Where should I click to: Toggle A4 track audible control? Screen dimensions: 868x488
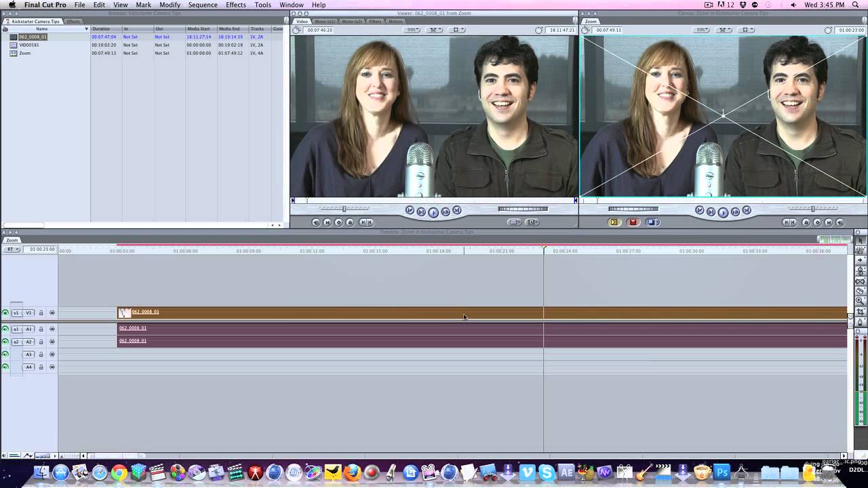(5, 367)
